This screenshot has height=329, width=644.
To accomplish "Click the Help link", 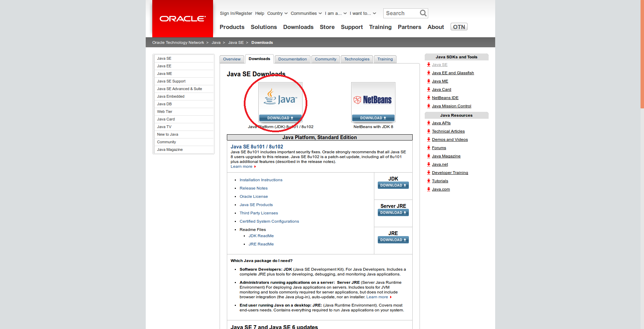I will pyautogui.click(x=260, y=13).
